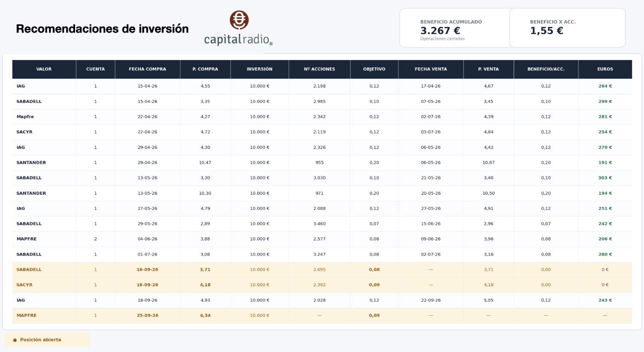Viewport: 644px width, 352px height.
Task: Click the Operaciones cerradas caption
Action: (442, 39)
